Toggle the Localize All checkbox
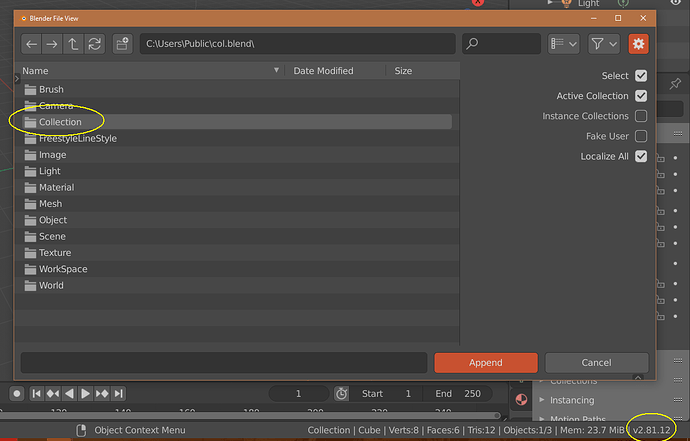690x441 pixels. 641,157
